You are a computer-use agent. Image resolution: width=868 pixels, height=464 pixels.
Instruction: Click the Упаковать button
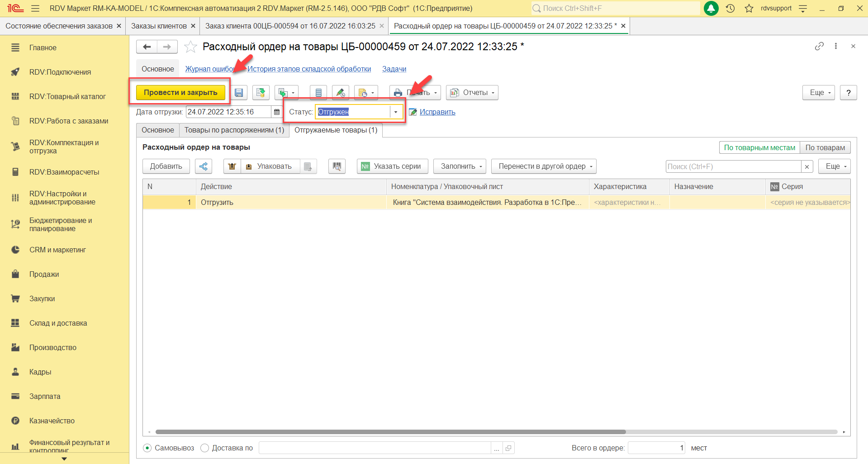[x=270, y=166]
